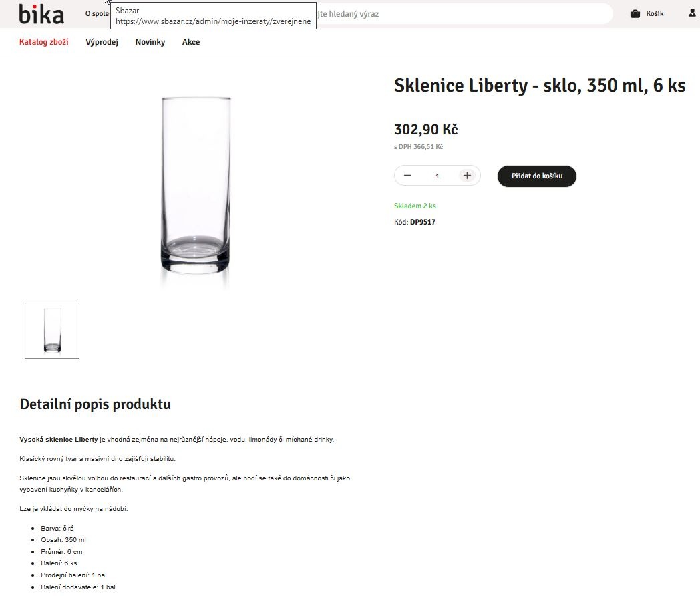Click the bika logo
Viewport: 700px width, 596px height.
(x=41, y=14)
